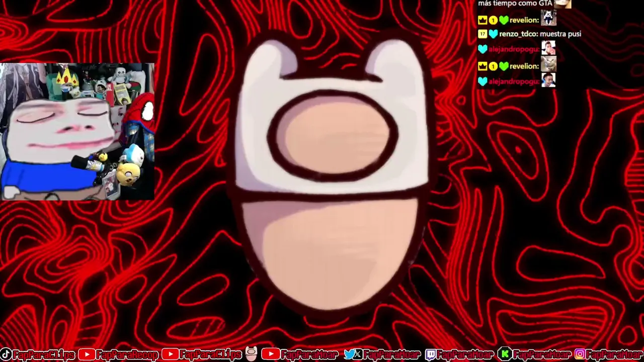Click cyan heart in alejandropogu row with facepalm emote

483,49
